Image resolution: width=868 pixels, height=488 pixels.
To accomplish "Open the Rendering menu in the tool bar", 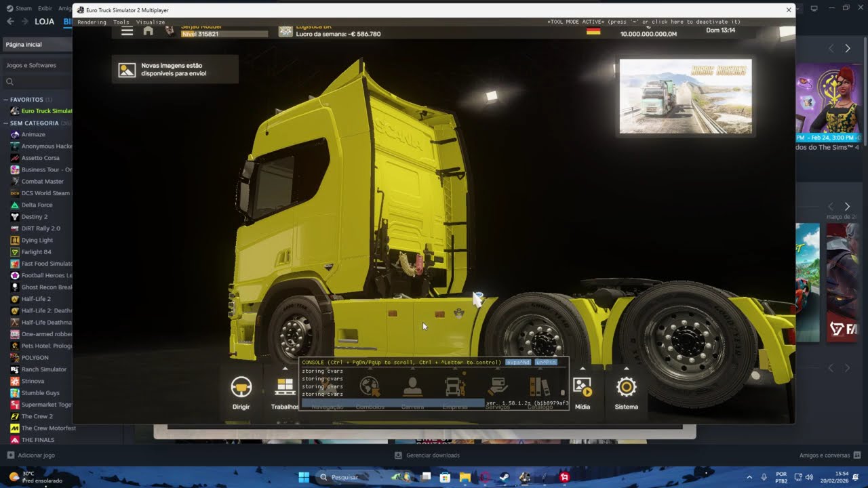I will click(x=92, y=22).
